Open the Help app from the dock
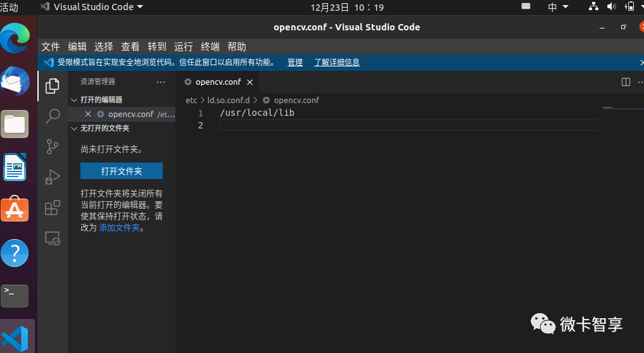The height and width of the screenshot is (353, 644). (x=15, y=253)
